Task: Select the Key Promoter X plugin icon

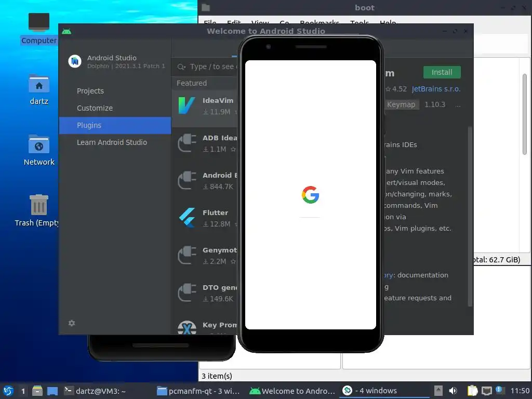Action: [x=187, y=327]
